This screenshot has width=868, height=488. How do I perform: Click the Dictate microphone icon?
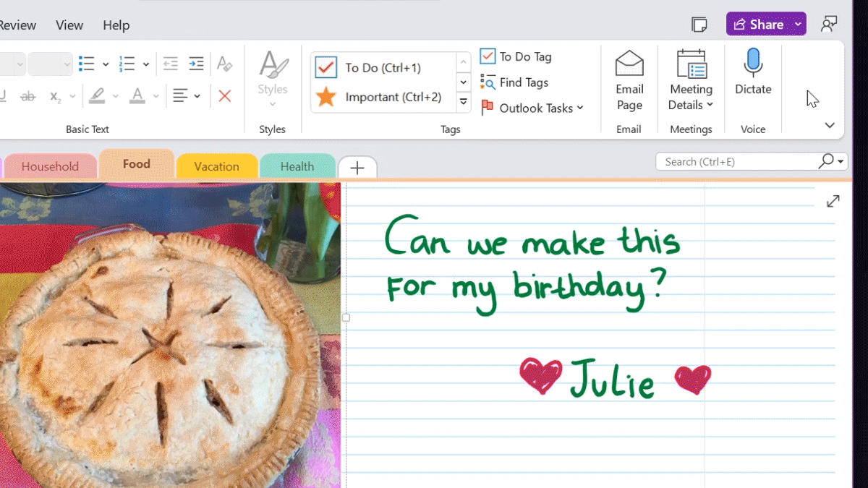pos(753,64)
